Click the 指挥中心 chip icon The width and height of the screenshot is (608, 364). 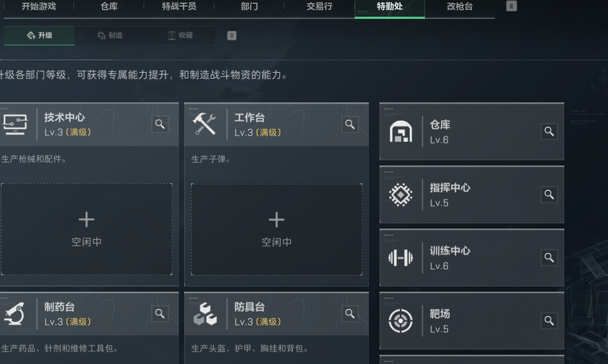(x=402, y=195)
